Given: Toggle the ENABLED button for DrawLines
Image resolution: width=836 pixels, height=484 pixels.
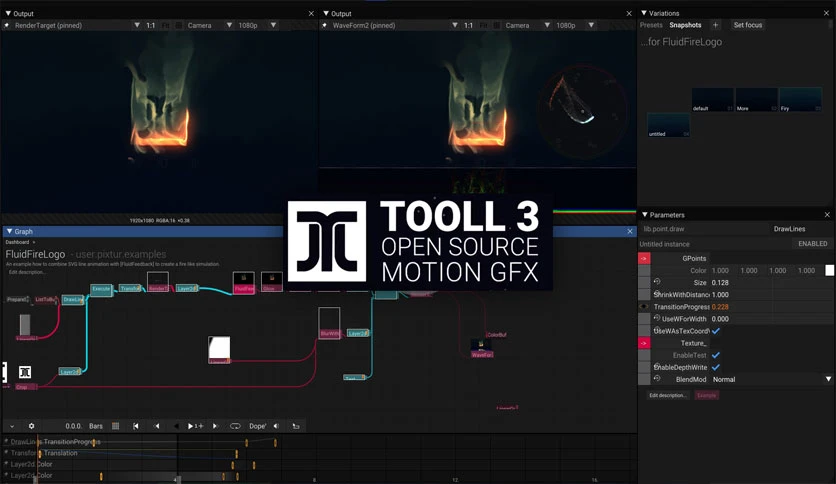Looking at the screenshot, I should click(x=813, y=244).
